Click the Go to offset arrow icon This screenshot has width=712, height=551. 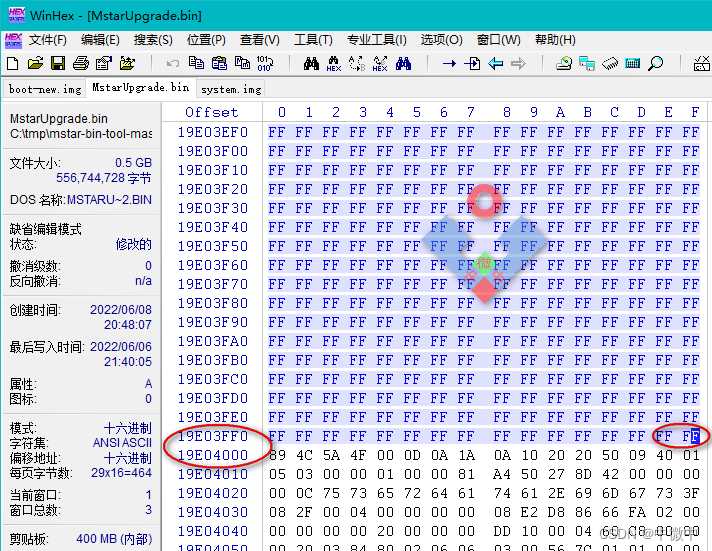449,64
